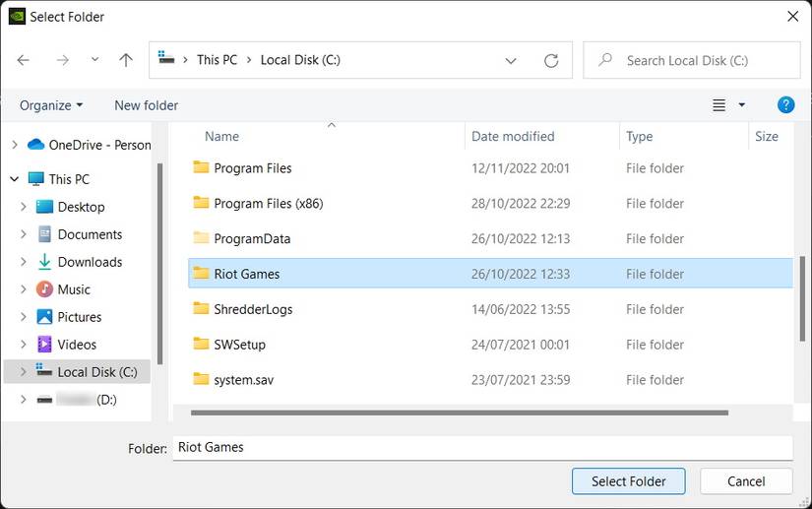The height and width of the screenshot is (509, 812).
Task: Click the view layout icon
Action: pyautogui.click(x=719, y=105)
